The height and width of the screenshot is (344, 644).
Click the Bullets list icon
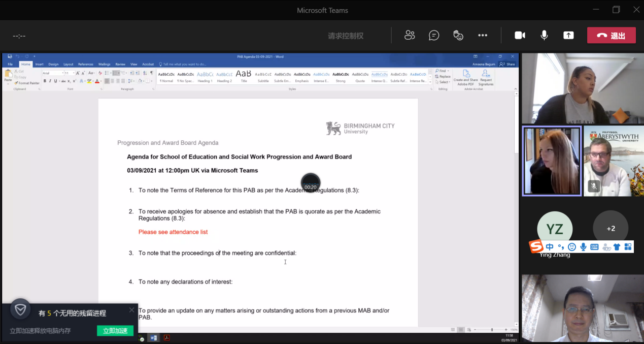(108, 73)
